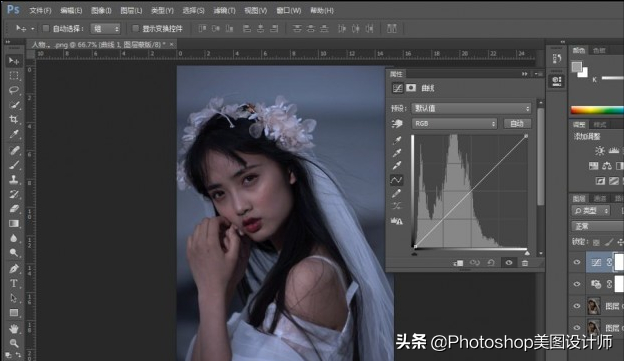Select the Rectangle shape tool
The image size is (624, 361).
point(14,313)
